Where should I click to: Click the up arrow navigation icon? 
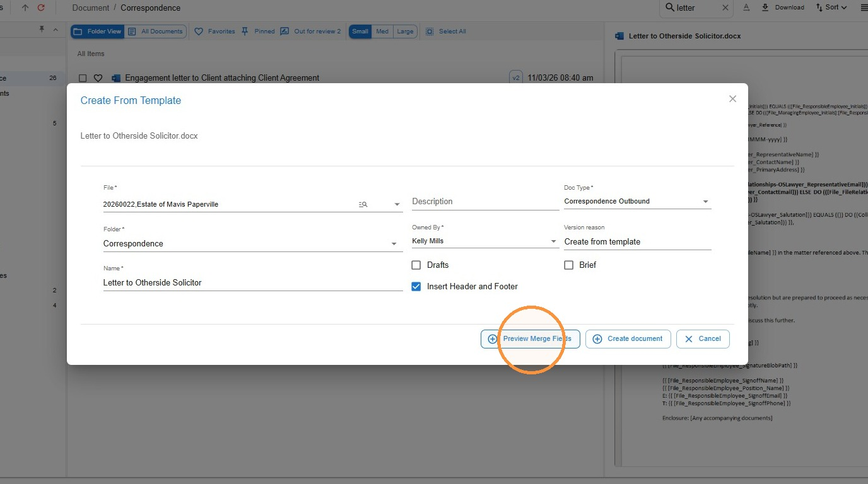click(25, 8)
